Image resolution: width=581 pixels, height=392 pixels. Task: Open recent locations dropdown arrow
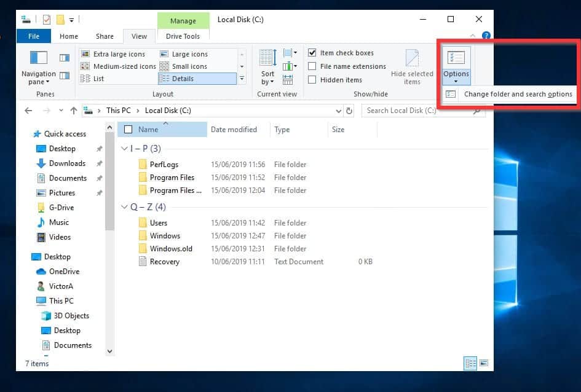(61, 111)
